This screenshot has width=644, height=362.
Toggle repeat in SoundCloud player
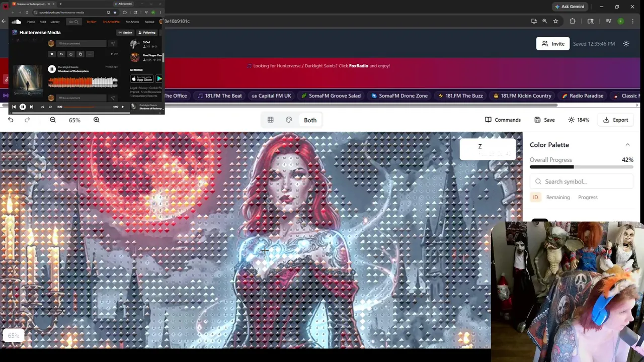(x=50, y=107)
